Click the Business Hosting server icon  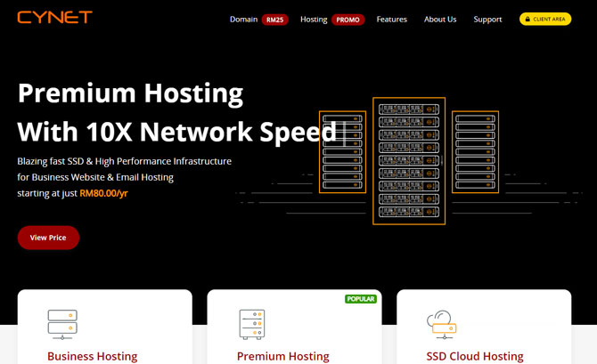(62, 324)
